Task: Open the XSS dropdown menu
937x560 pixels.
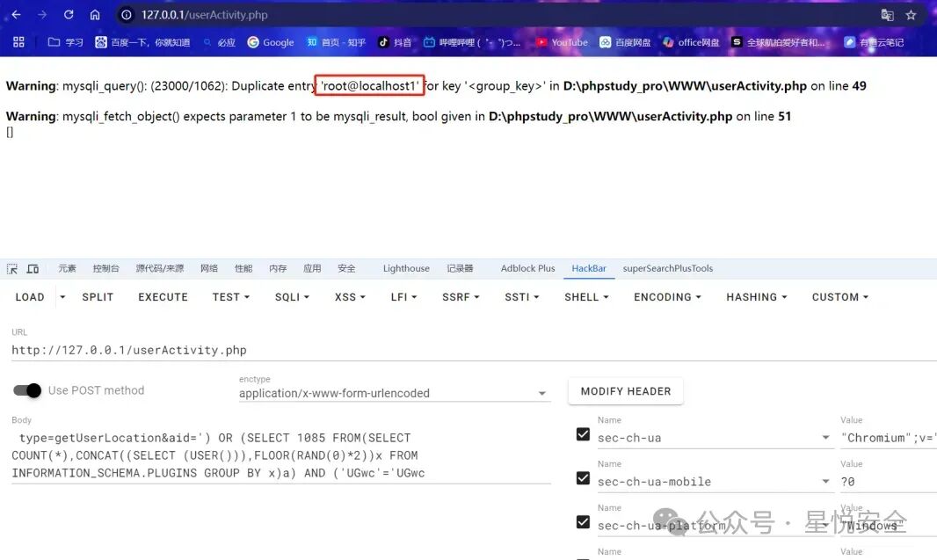Action: point(350,297)
